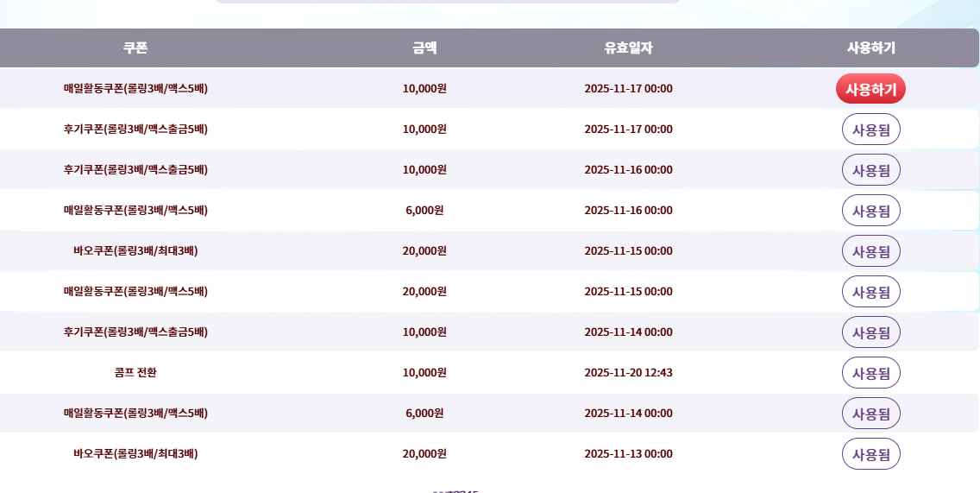Click 사용됨 for 바오쿠폰 expiring 2025-11-15
This screenshot has height=493, width=980.
pos(870,251)
